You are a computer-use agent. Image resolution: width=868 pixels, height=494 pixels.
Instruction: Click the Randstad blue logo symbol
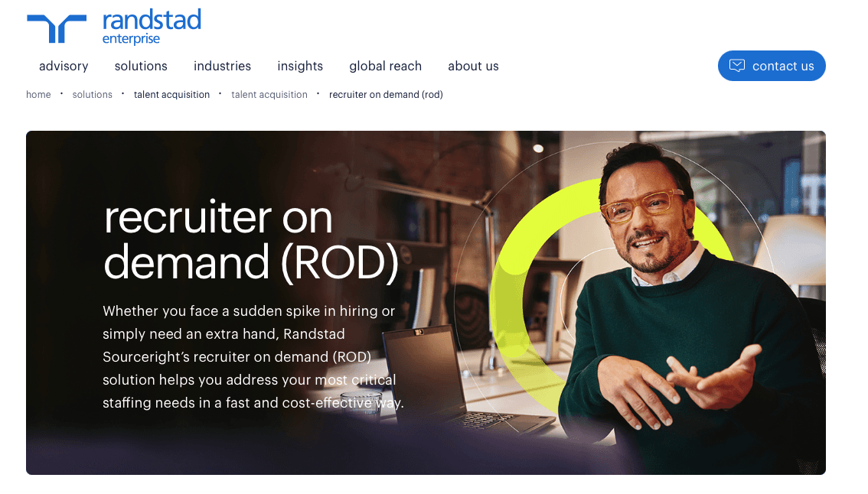click(x=57, y=29)
